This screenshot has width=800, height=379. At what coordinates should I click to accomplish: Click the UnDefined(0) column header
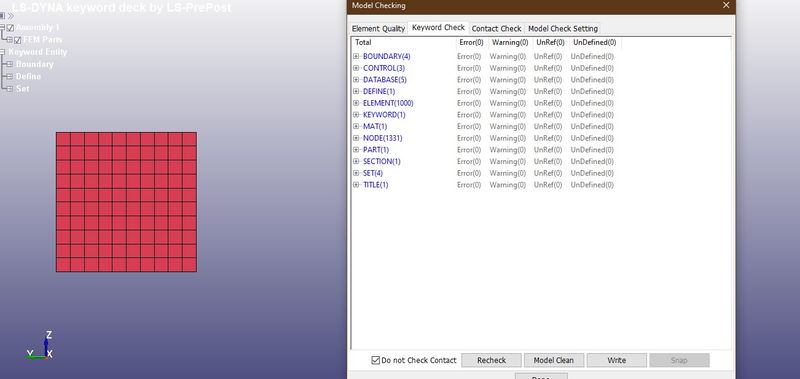[594, 42]
